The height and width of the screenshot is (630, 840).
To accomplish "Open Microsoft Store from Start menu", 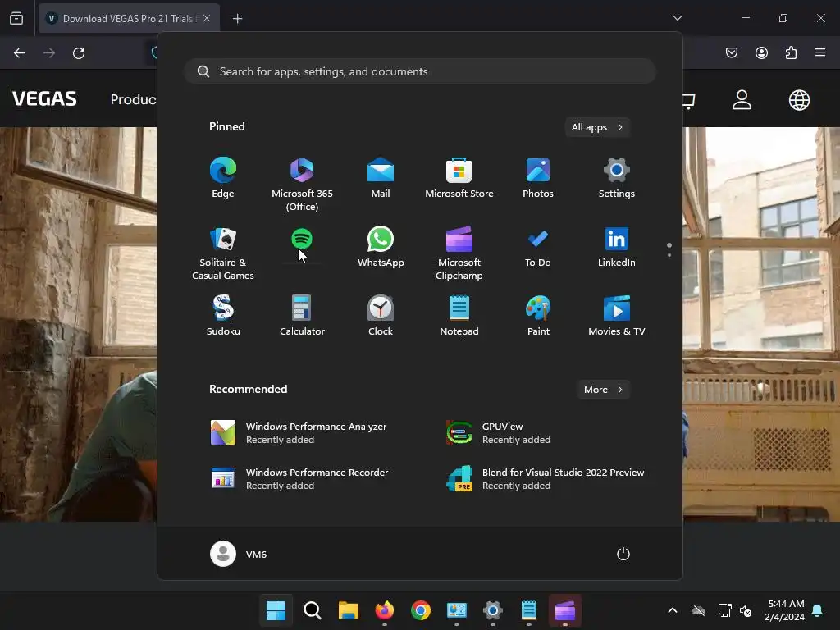I will (459, 178).
